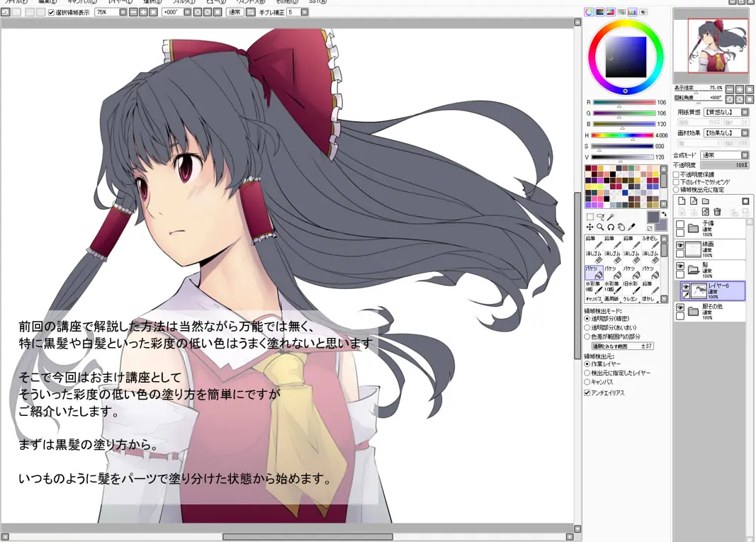The width and height of the screenshot is (756, 542).
Task: Select キャンバス as detection source
Action: (x=587, y=382)
